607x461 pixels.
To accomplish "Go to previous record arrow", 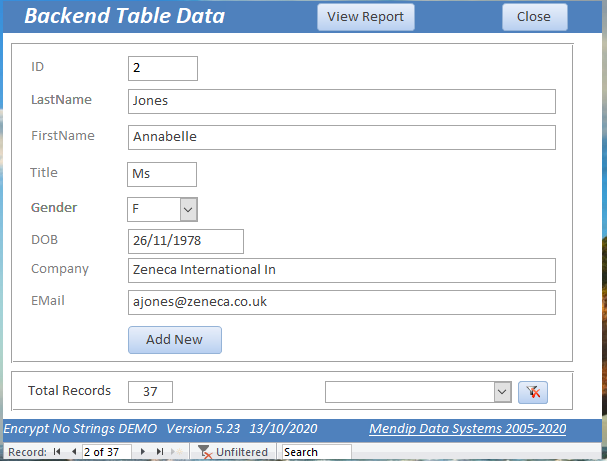I will (74, 451).
